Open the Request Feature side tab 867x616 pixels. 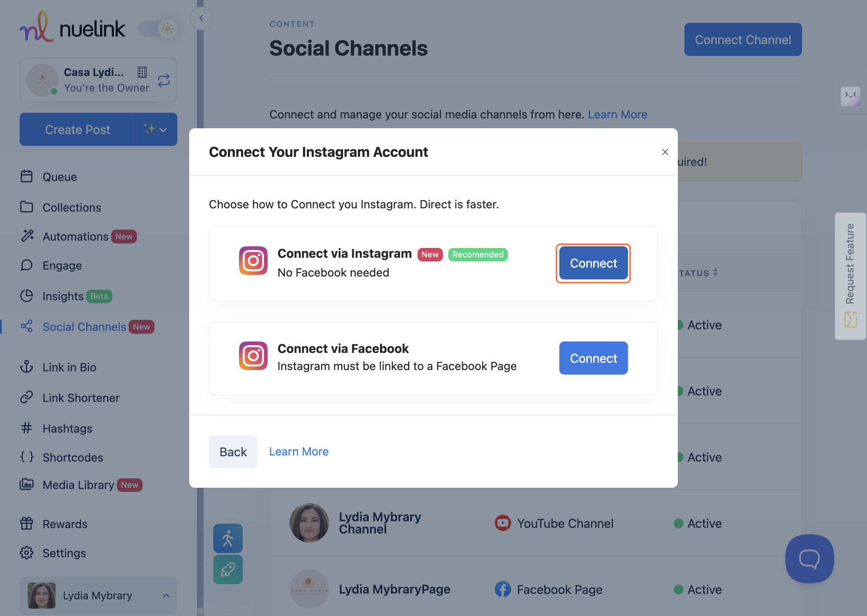tap(850, 276)
